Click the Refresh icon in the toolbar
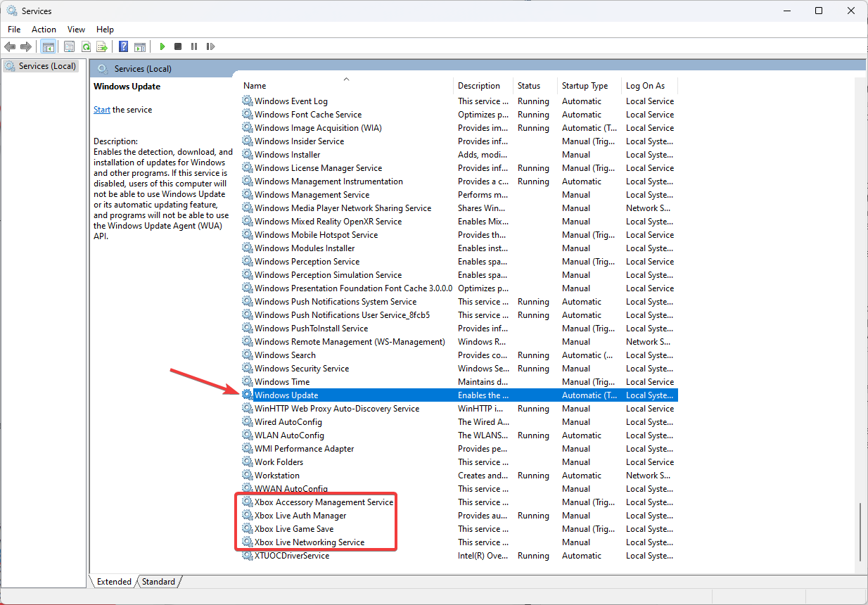 86,46
